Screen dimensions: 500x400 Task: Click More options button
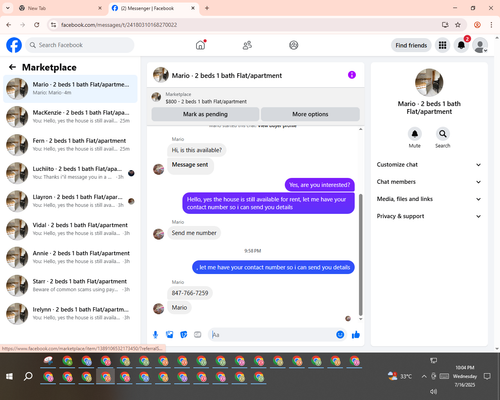tap(310, 114)
